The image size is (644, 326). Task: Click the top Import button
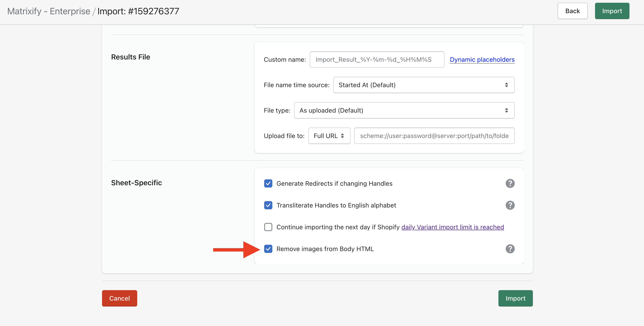coord(612,11)
